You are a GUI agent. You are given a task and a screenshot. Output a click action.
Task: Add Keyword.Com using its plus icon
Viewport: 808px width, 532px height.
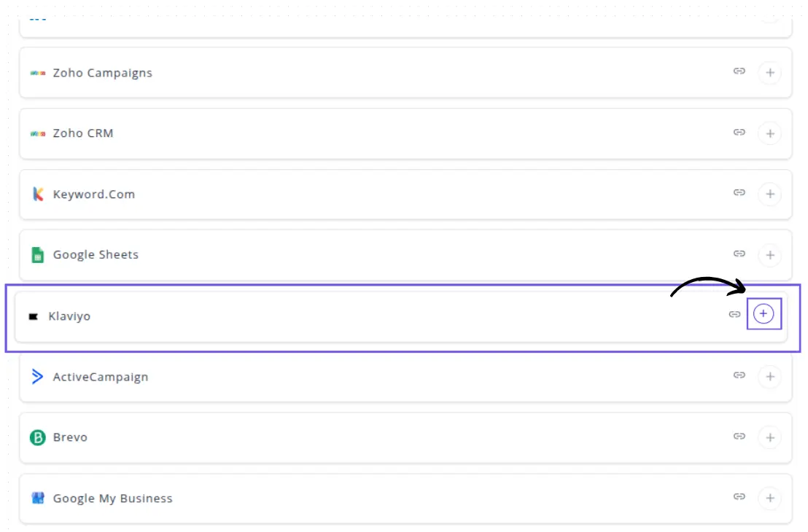click(x=769, y=195)
